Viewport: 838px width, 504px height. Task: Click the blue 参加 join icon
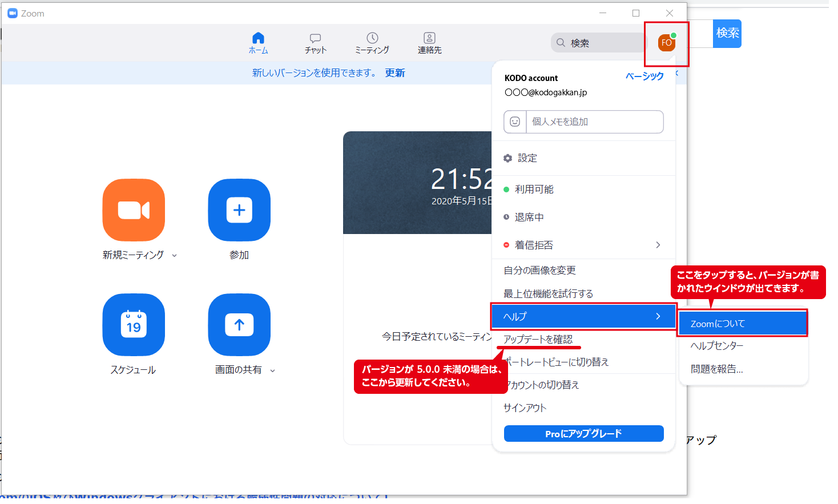(x=239, y=210)
